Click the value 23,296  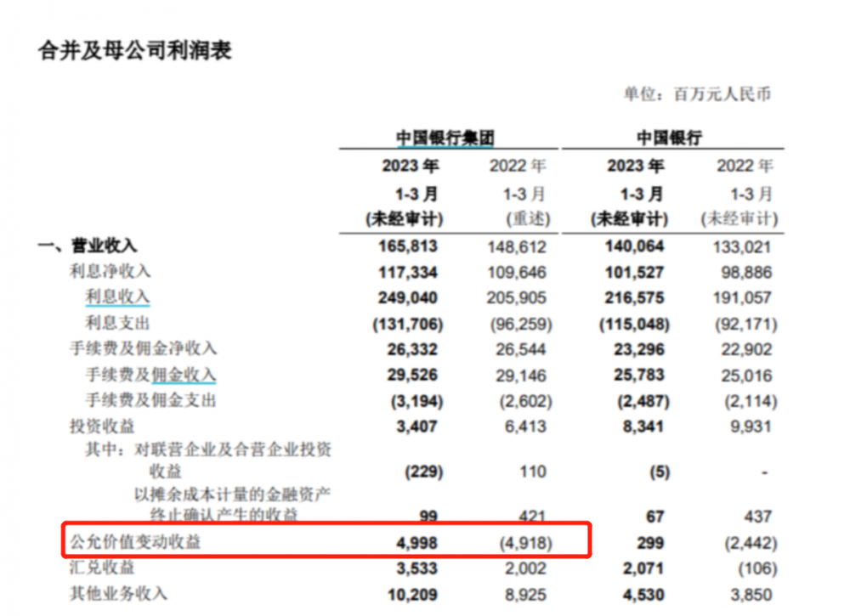[638, 349]
